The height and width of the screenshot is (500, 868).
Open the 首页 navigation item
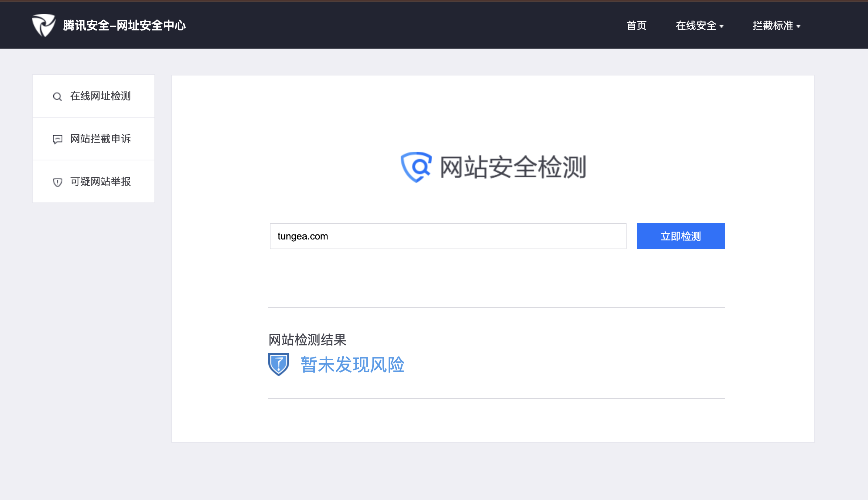[x=636, y=25]
